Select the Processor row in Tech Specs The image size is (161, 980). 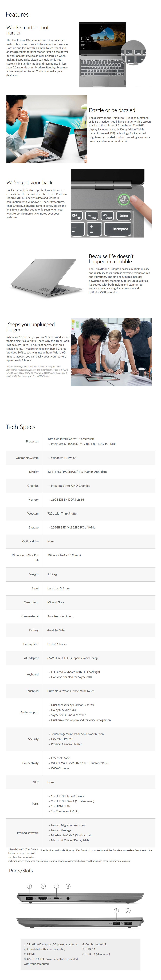coord(80,441)
